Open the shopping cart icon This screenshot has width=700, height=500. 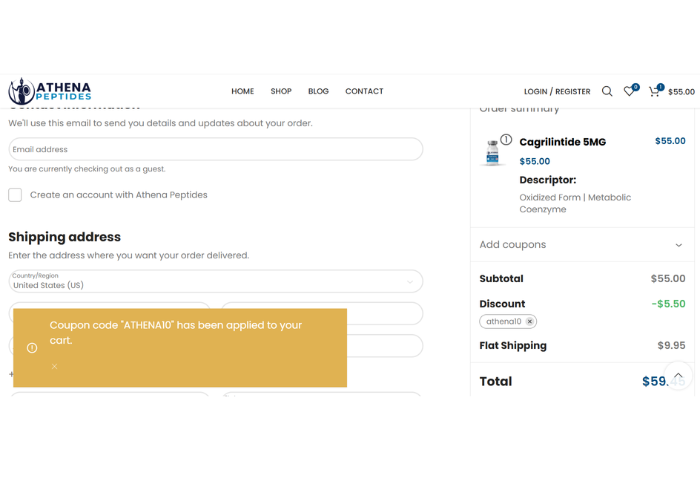tap(654, 91)
